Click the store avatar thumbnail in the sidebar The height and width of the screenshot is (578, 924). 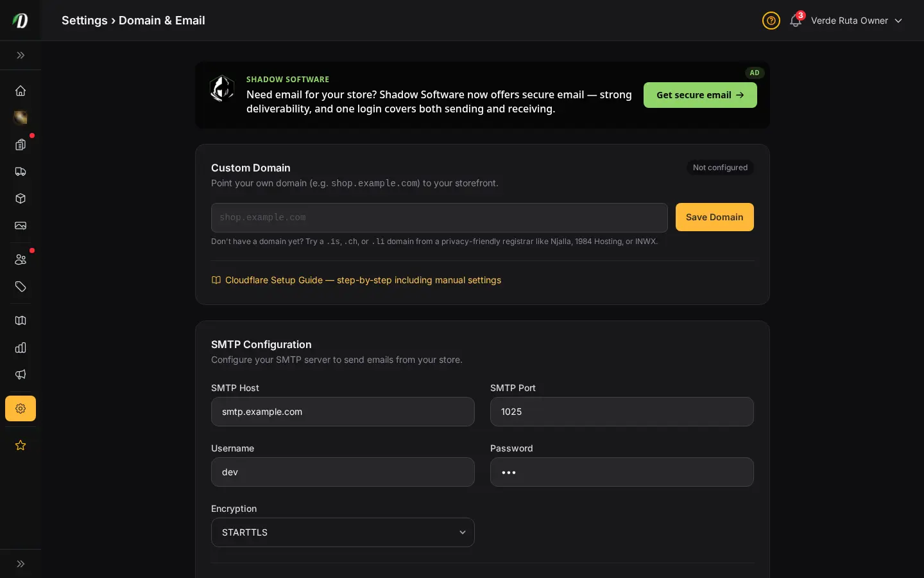tap(21, 118)
